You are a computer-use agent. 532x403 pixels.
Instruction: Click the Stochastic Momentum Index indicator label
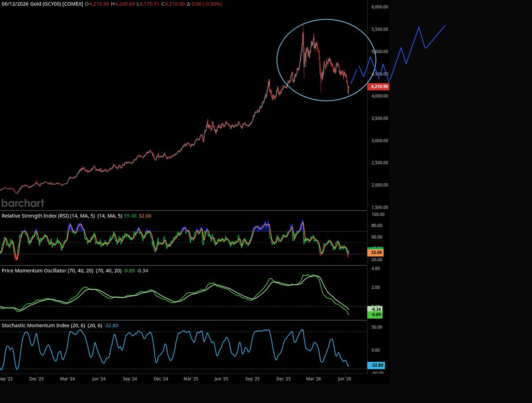(35, 325)
